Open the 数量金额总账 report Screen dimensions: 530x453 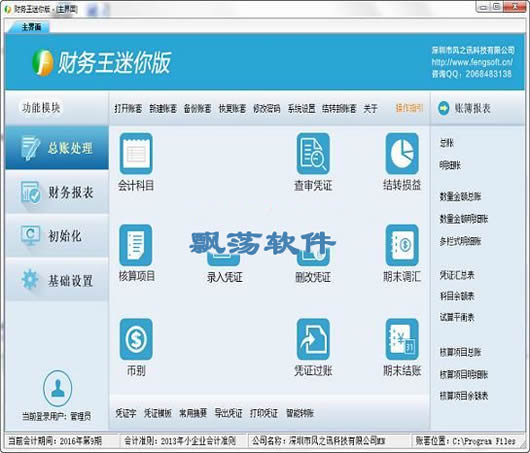coord(460,196)
